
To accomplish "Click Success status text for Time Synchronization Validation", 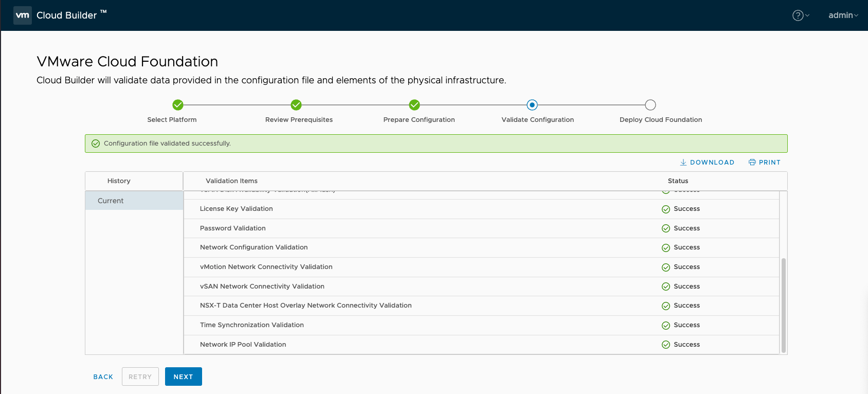I will pyautogui.click(x=686, y=325).
